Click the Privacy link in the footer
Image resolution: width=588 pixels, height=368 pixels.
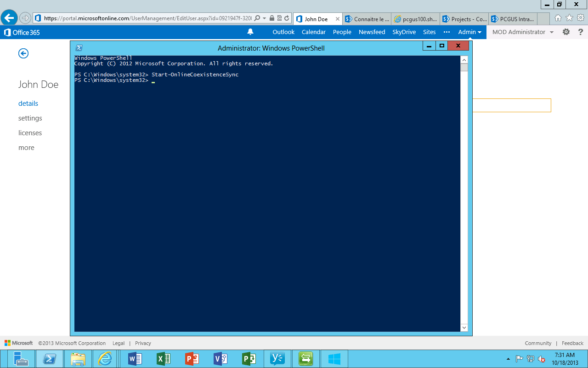pyautogui.click(x=142, y=343)
